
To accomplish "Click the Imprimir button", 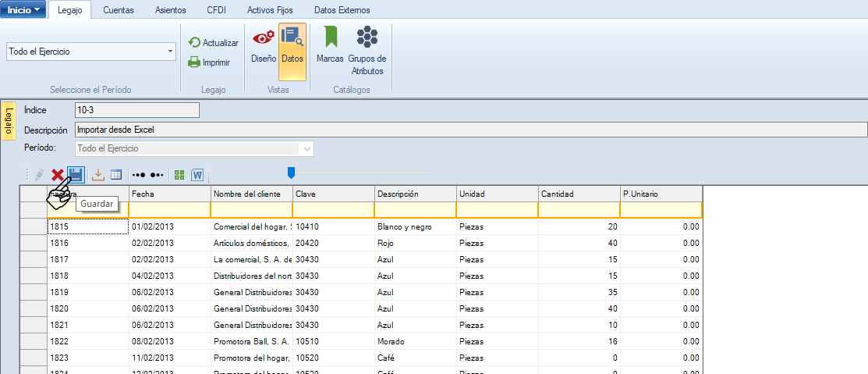I will pyautogui.click(x=209, y=62).
